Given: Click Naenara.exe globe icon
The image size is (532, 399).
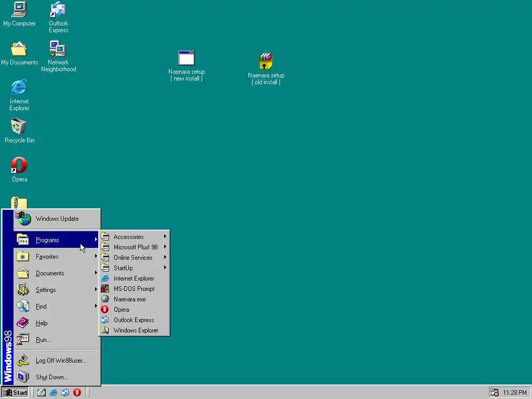Looking at the screenshot, I should click(x=105, y=299).
